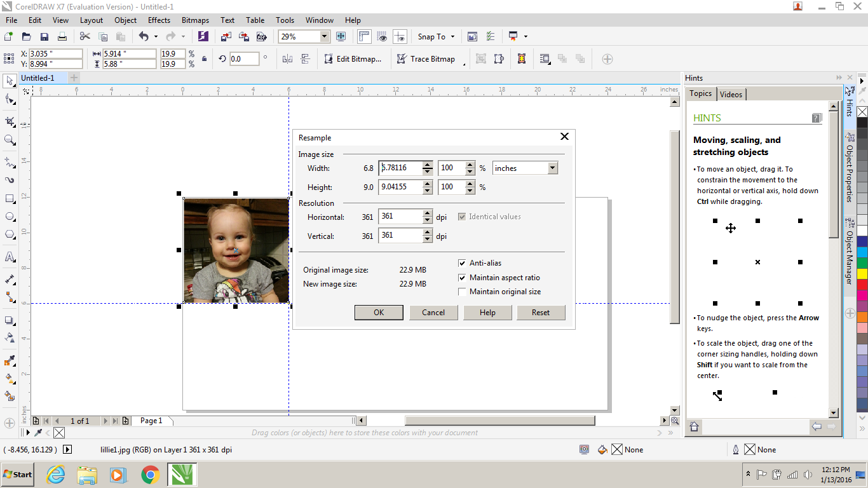Image resolution: width=868 pixels, height=488 pixels.
Task: Open the Bitmaps menu
Action: [x=195, y=20]
